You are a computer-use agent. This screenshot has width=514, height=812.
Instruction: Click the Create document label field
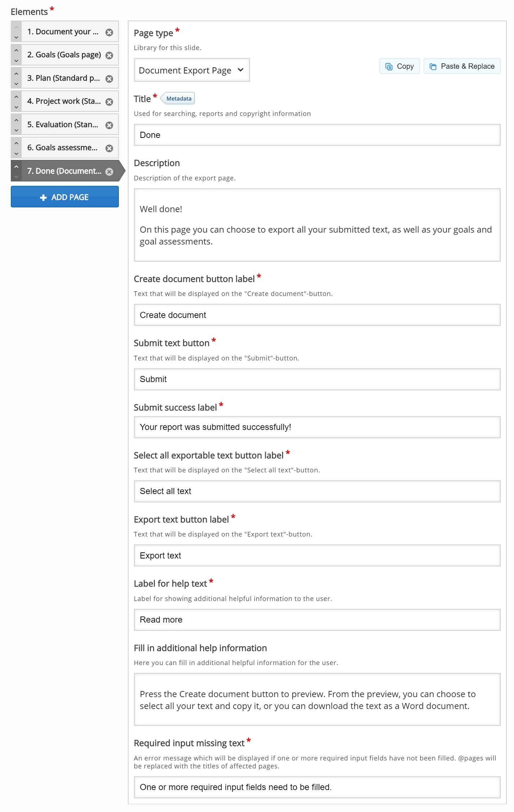[317, 315]
